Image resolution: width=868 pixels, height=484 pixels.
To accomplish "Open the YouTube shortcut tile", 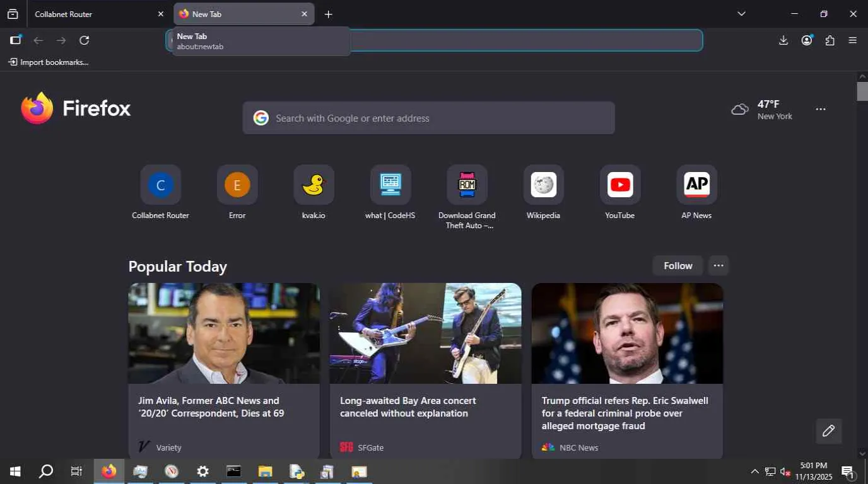I will [619, 192].
